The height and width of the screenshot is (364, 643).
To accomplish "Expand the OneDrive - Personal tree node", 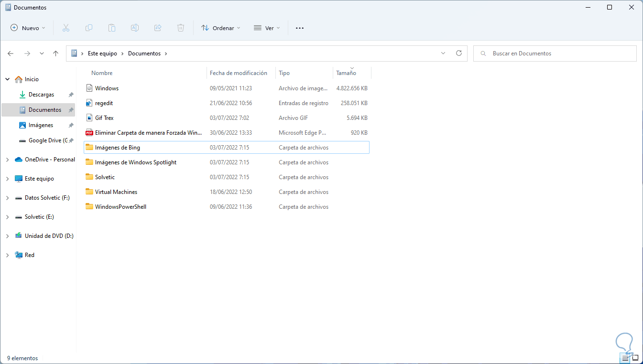I will point(7,160).
